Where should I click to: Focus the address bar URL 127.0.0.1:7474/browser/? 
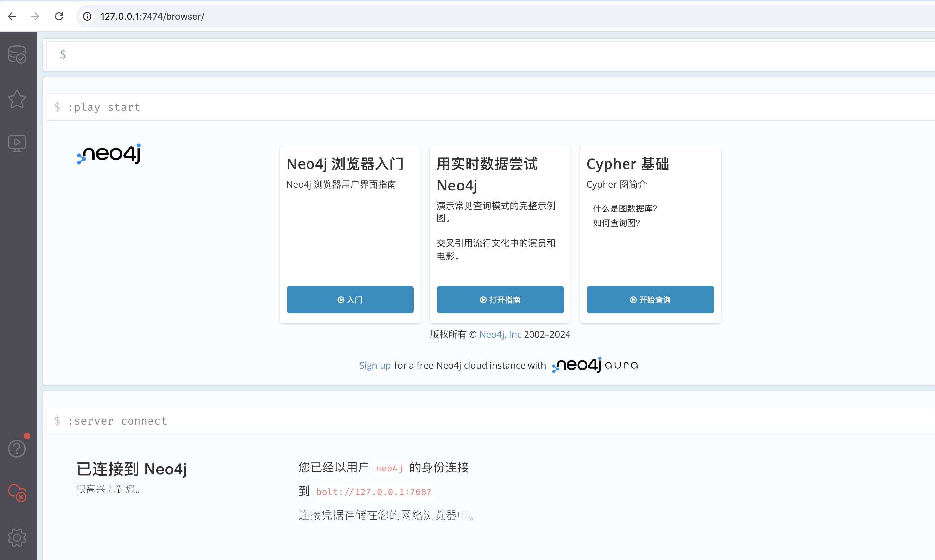[x=152, y=16]
